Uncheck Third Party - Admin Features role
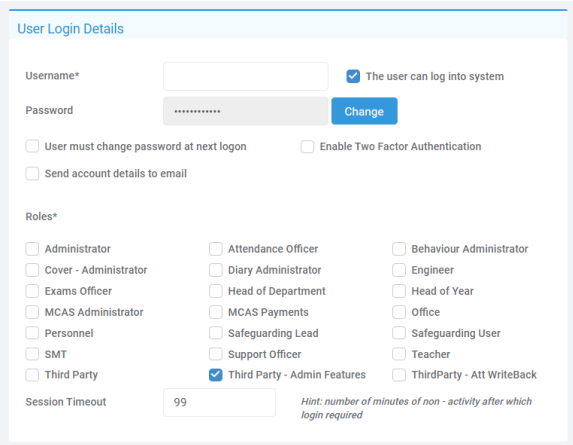The height and width of the screenshot is (445, 573). tap(216, 375)
